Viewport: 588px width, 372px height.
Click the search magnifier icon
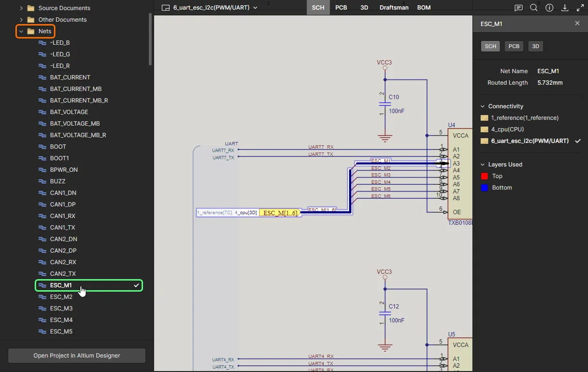[534, 8]
